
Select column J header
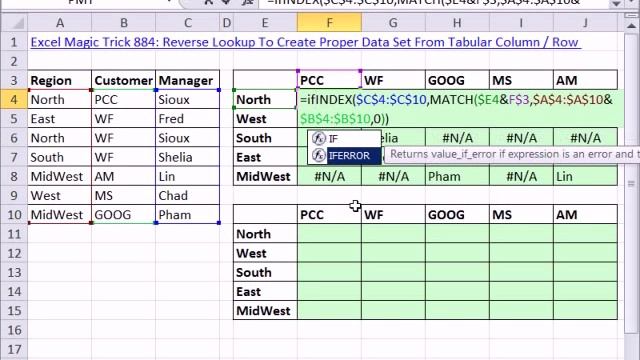point(585,23)
